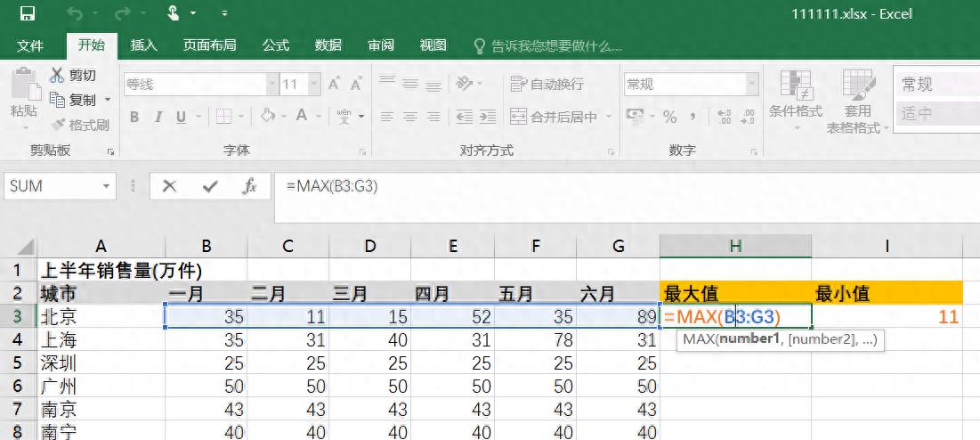Screen dimensions: 980x440
Task: Click the Redo arrow in the quick access toolbar
Action: click(123, 13)
